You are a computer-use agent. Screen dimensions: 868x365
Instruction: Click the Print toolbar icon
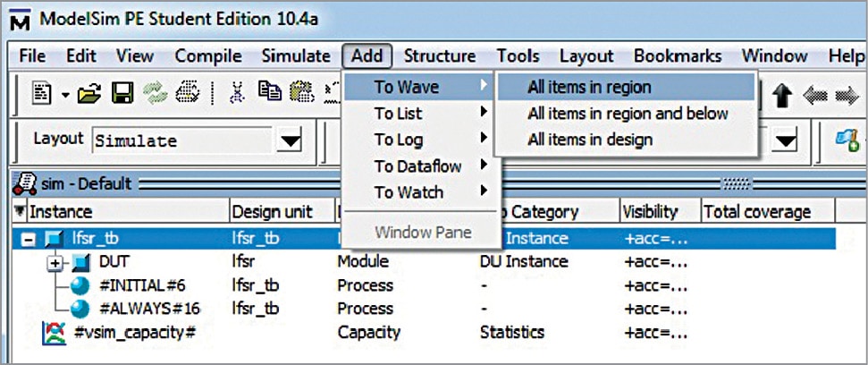(x=187, y=91)
